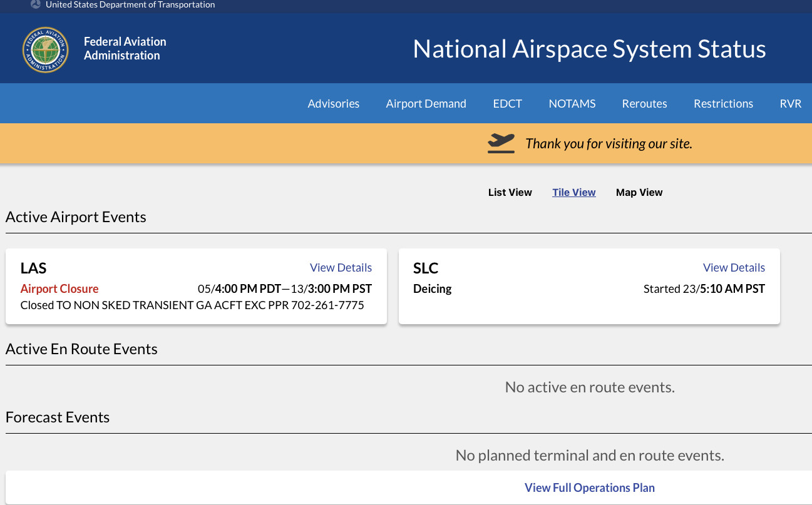Click the LAS Airport Closure label
Image resolution: width=812 pixels, height=505 pixels.
pos(59,289)
